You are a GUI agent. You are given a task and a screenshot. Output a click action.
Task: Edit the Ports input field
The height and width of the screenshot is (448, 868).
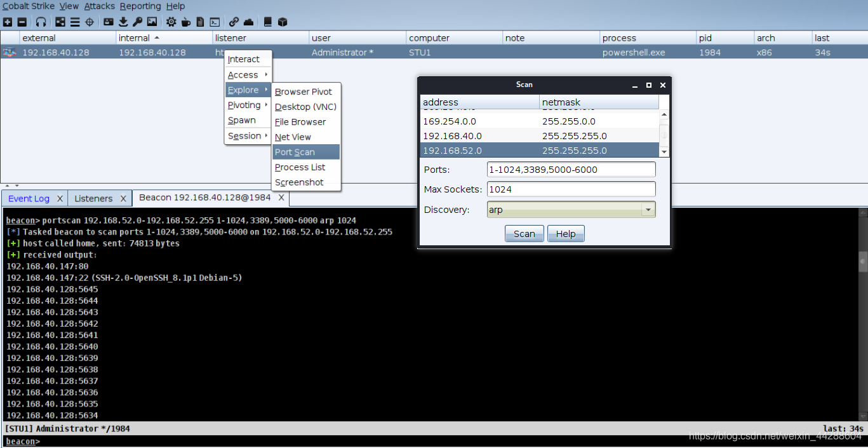point(571,170)
